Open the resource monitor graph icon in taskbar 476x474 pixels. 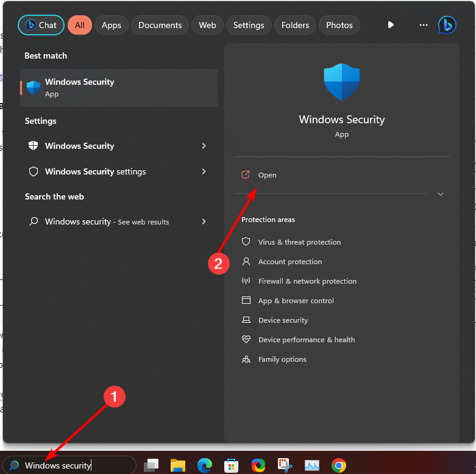point(312,465)
